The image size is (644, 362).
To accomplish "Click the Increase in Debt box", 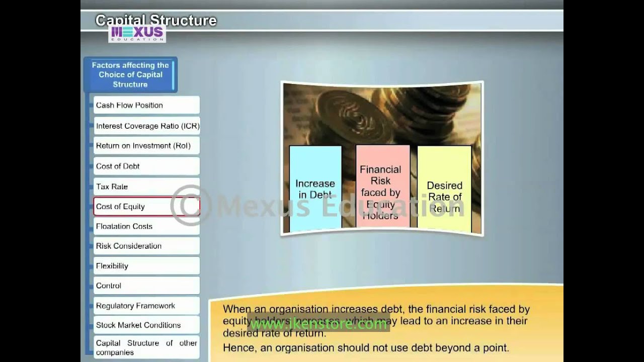I will pos(315,189).
